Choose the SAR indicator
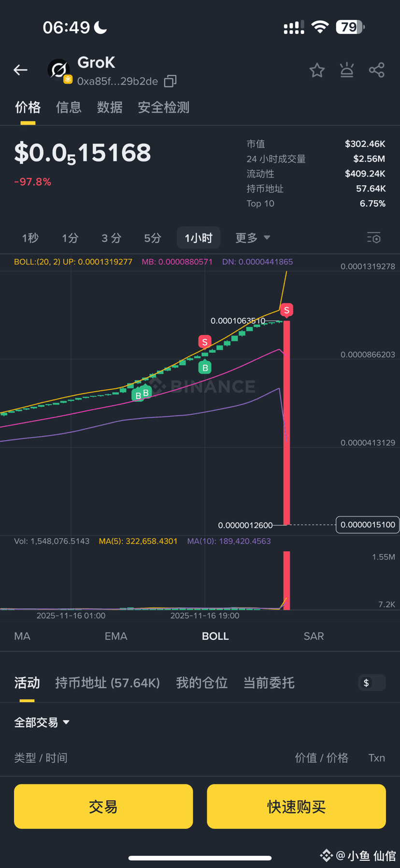400x868 pixels. point(314,636)
